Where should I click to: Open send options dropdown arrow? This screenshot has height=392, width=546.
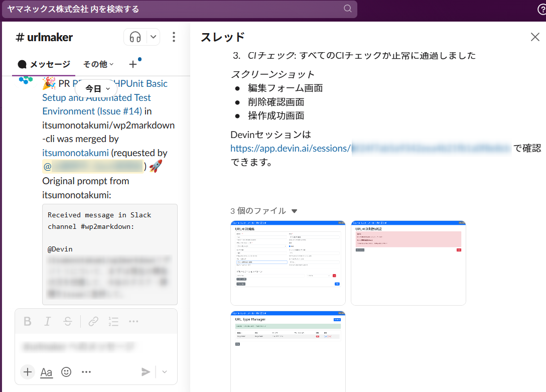165,372
